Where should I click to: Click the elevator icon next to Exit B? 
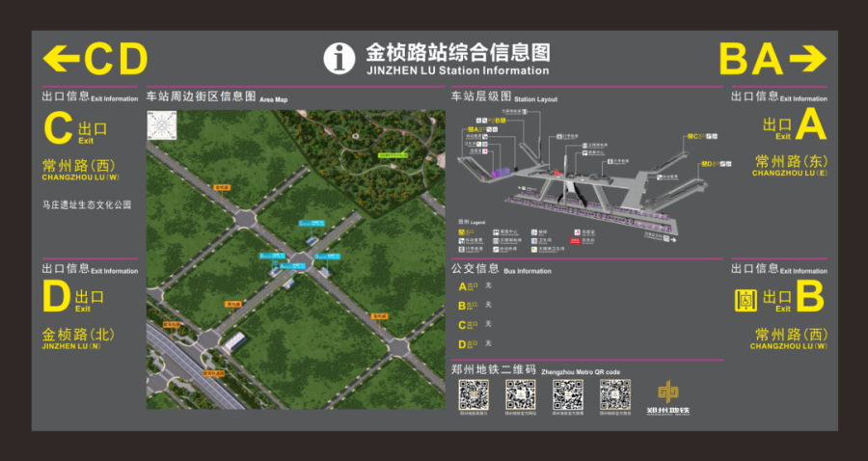click(x=746, y=300)
